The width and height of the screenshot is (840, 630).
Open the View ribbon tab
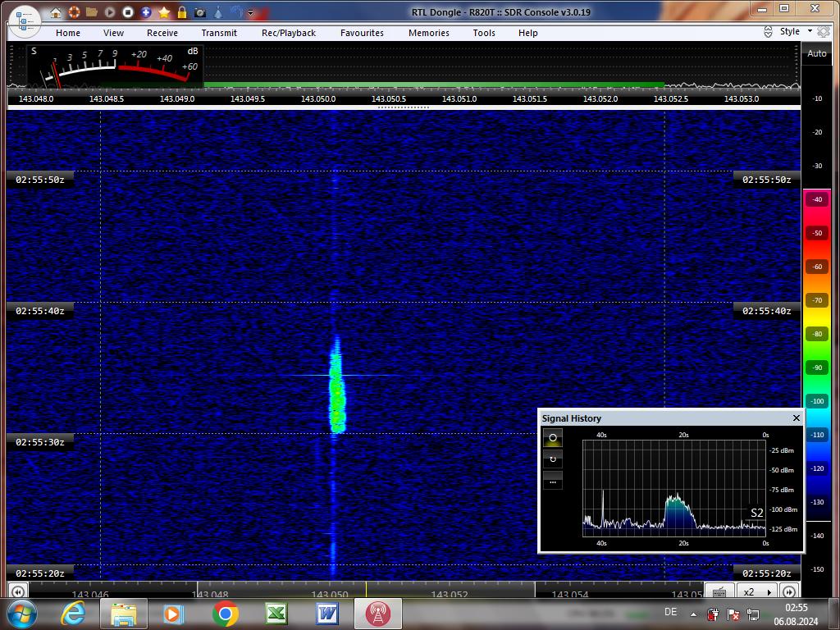113,33
